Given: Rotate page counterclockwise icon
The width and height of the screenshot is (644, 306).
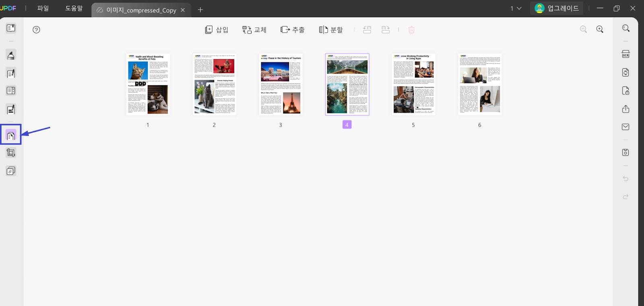Looking at the screenshot, I should click(x=367, y=30).
